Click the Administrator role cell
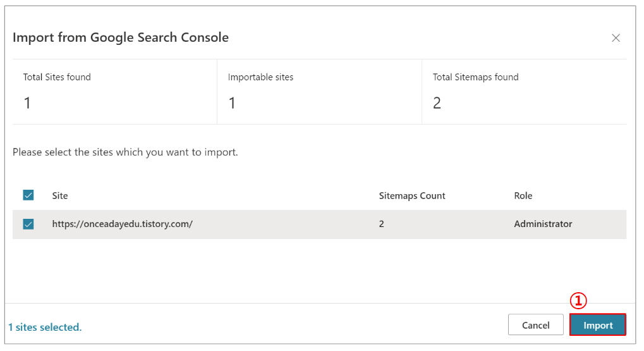 tap(543, 224)
